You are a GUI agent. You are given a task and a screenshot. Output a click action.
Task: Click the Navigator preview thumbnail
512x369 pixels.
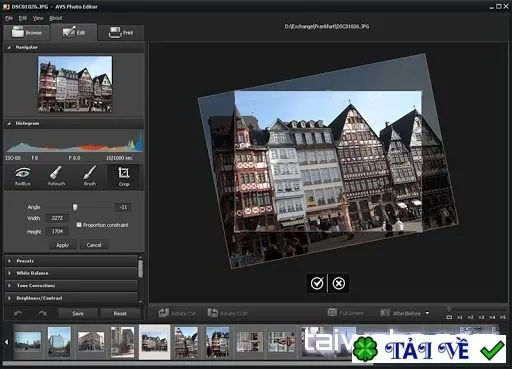tap(75, 84)
